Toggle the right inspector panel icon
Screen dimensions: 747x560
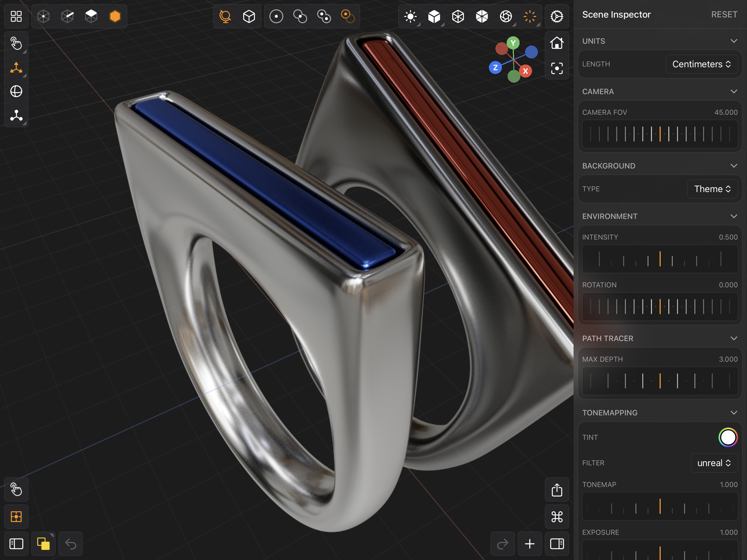(x=557, y=544)
